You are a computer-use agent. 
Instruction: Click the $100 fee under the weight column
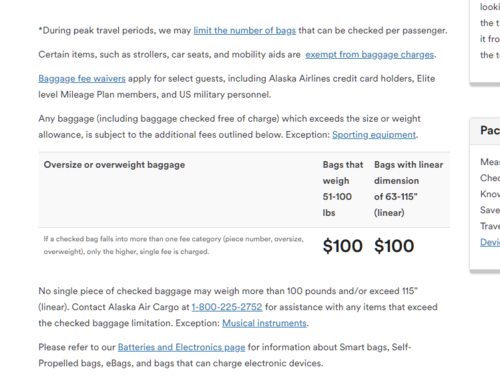tap(342, 246)
